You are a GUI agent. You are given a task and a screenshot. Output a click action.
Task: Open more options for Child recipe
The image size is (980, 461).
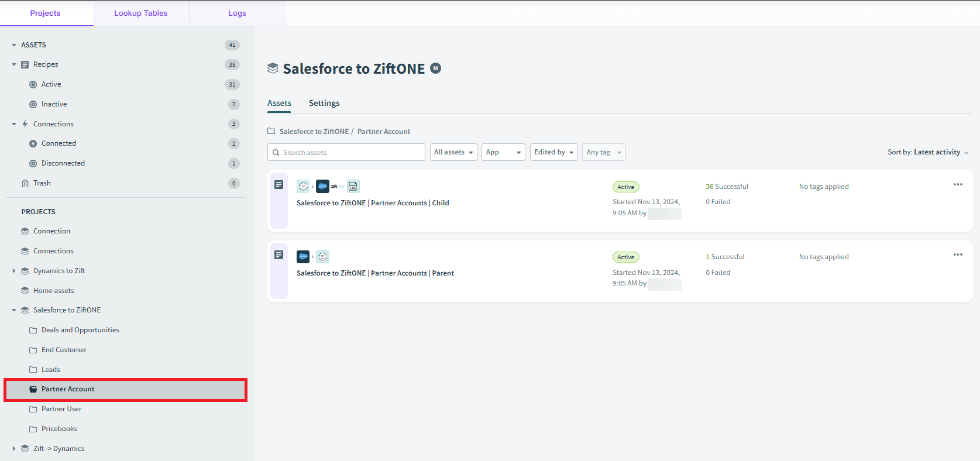(x=958, y=184)
